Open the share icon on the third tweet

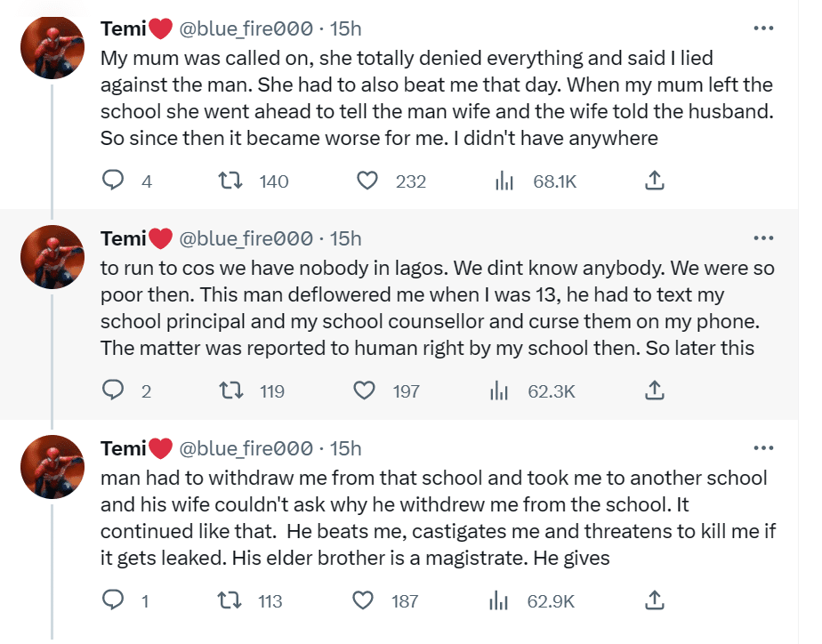655,600
